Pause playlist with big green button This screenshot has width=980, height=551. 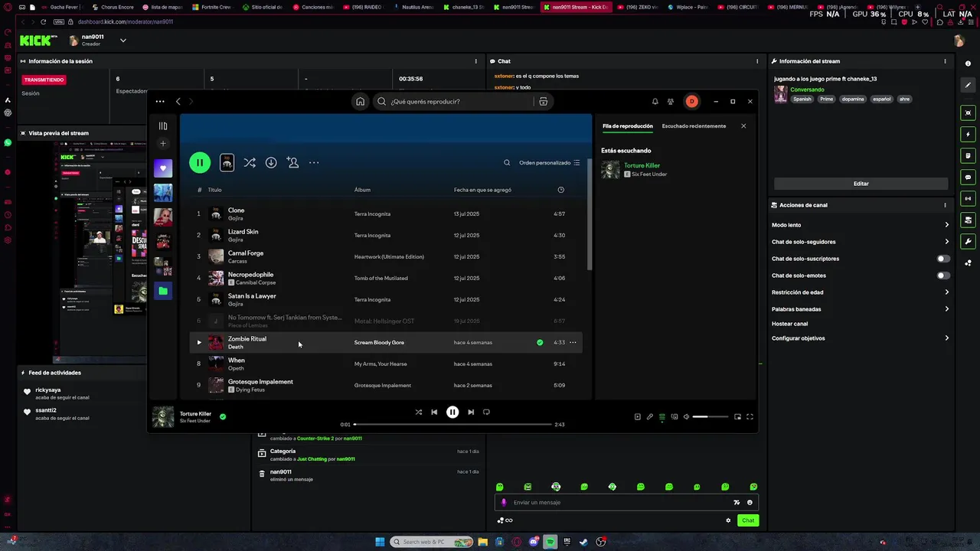click(200, 162)
